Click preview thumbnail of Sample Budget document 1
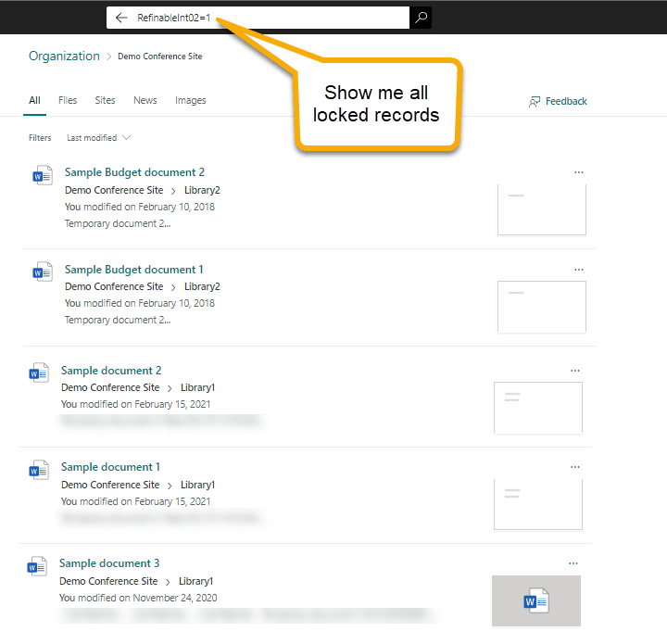The image size is (667, 644). coord(542,307)
